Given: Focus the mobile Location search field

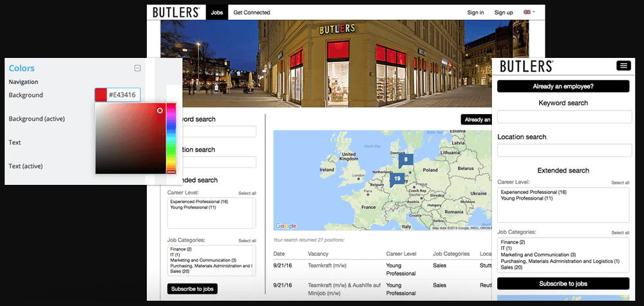Looking at the screenshot, I should click(564, 150).
